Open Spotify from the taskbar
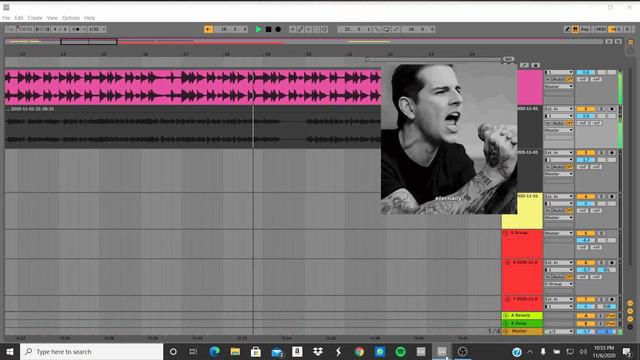The image size is (640, 360). pos(400,351)
